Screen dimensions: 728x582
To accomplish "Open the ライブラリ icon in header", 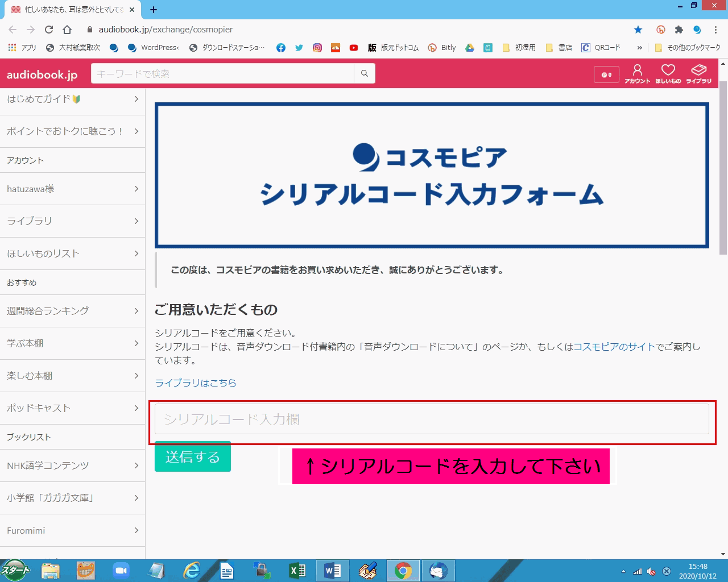I will click(698, 74).
